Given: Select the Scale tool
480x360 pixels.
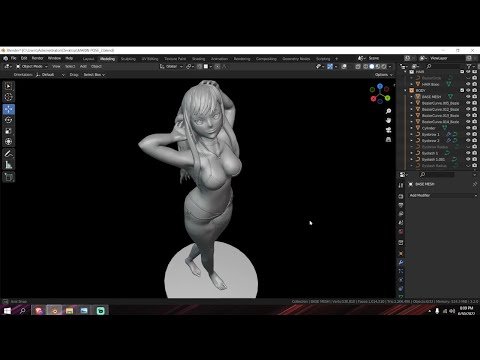Looking at the screenshot, I should click(9, 131).
